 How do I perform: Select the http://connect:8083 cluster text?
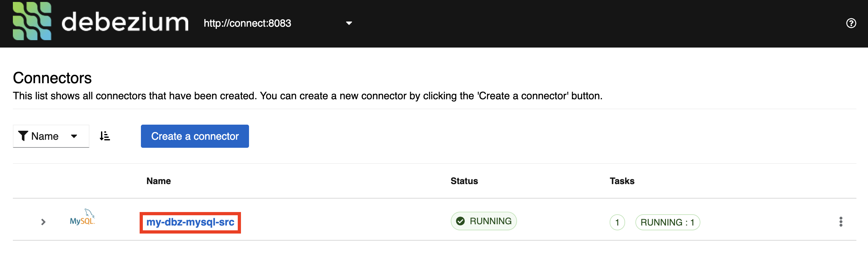coord(247,23)
